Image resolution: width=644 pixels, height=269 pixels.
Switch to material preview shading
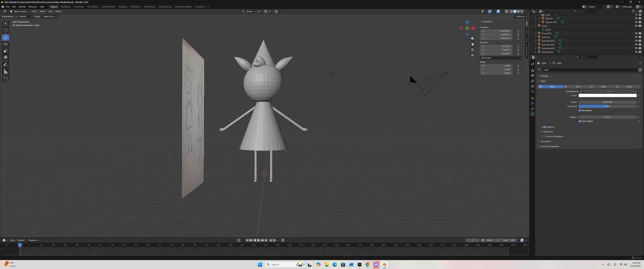(x=518, y=11)
